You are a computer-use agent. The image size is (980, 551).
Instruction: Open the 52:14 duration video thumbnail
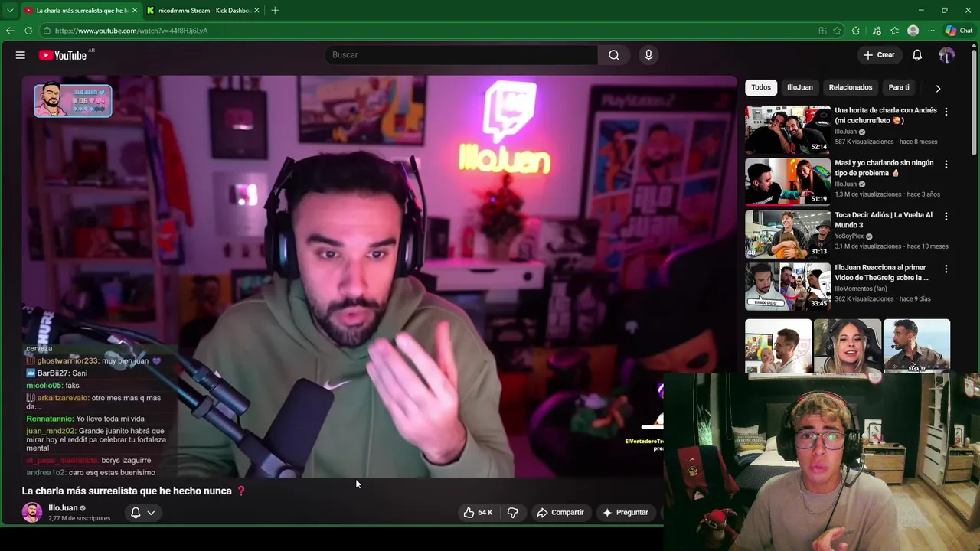coord(788,129)
